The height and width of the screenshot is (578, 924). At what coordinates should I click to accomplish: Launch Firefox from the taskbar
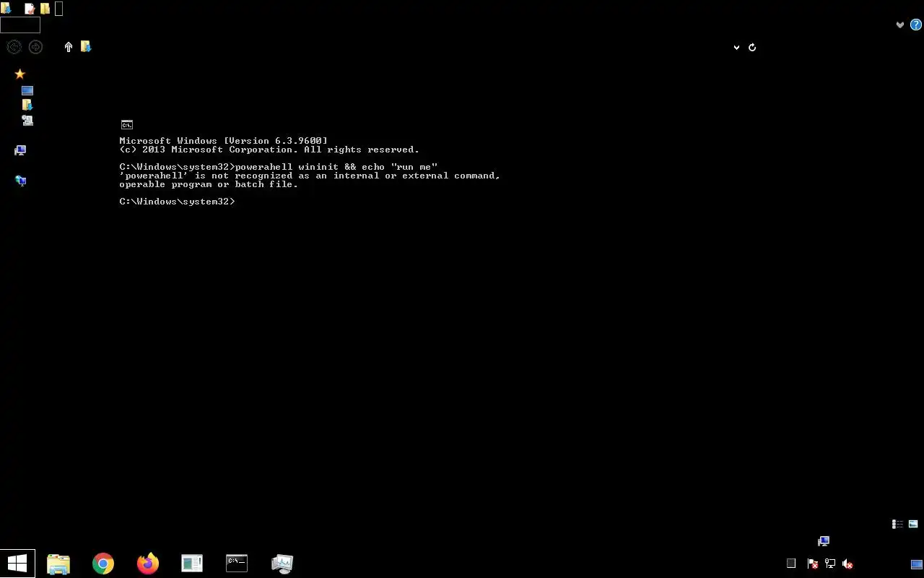(x=148, y=564)
